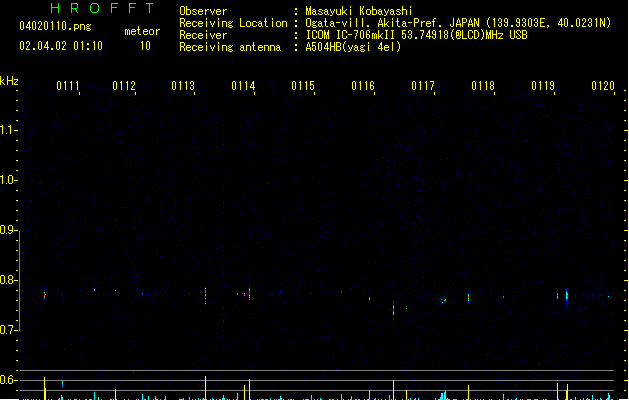Click the 0118 time marker
Image resolution: width=629 pixels, height=400 pixels.
click(483, 86)
